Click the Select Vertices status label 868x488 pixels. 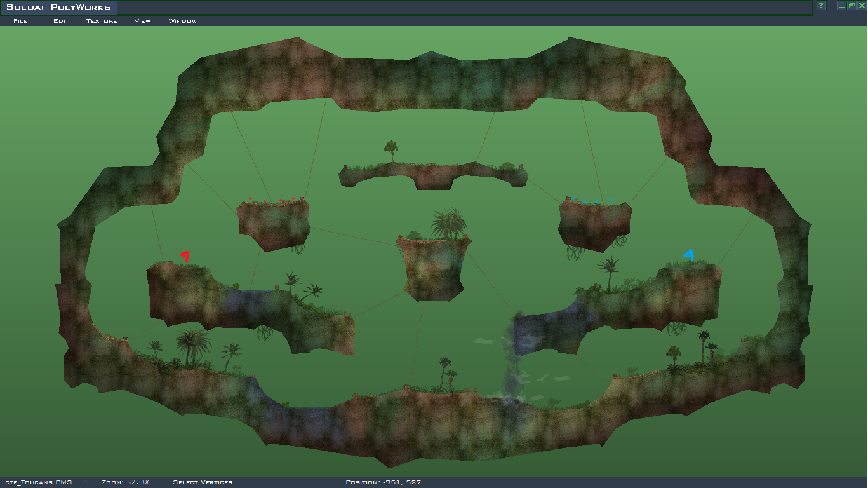pyautogui.click(x=203, y=482)
